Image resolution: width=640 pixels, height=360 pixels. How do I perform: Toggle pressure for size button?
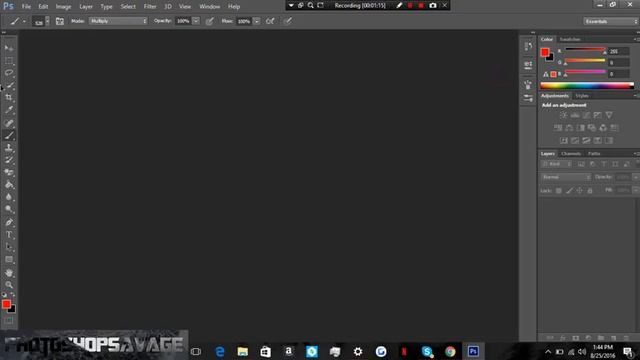point(288,21)
